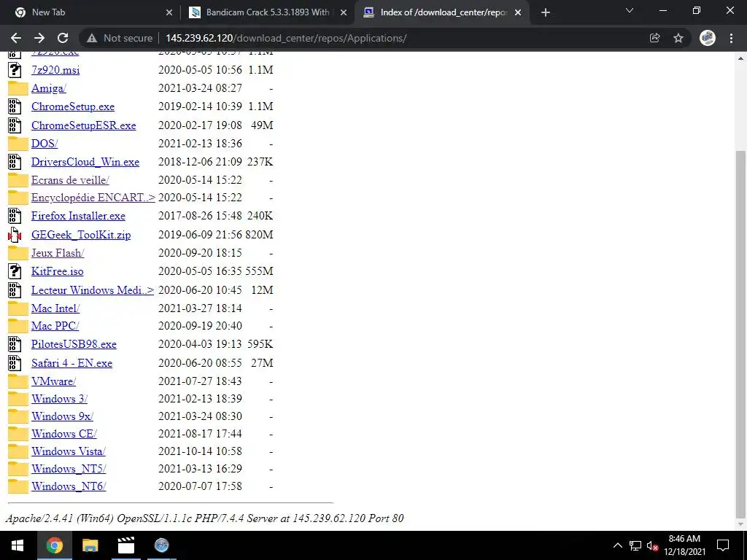Click folder icon beside Windows_NT6/
747x560 pixels.
click(18, 486)
